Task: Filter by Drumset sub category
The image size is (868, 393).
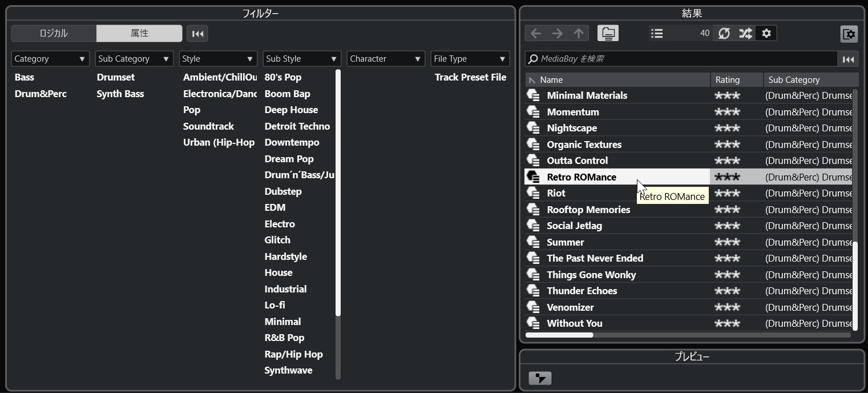Action: pos(116,77)
